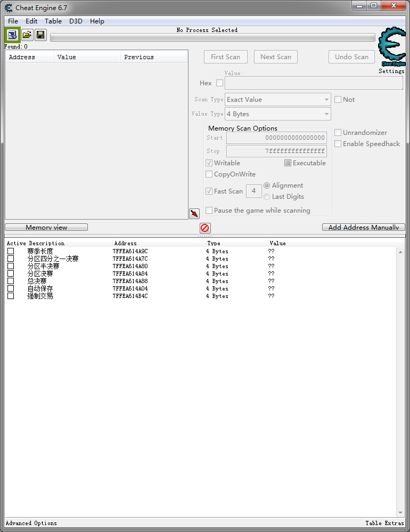
Task: Open Advanced Options in status bar
Action: 31,523
